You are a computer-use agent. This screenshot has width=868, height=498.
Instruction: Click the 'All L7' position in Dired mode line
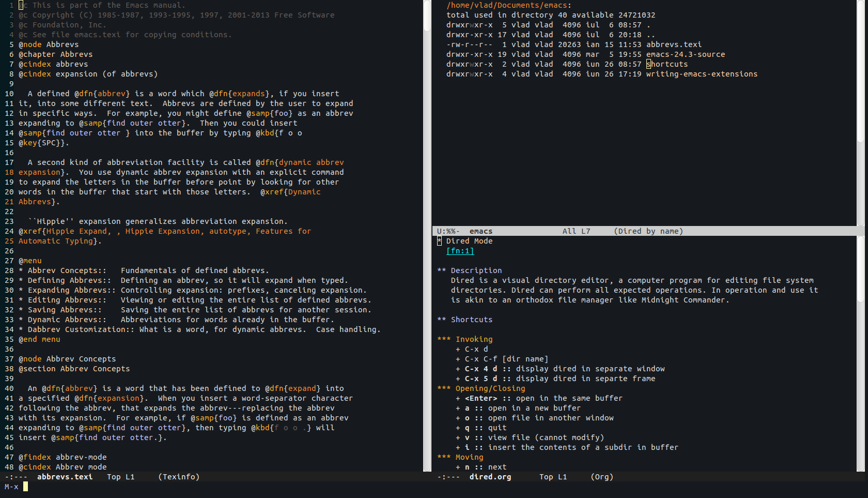click(x=577, y=231)
